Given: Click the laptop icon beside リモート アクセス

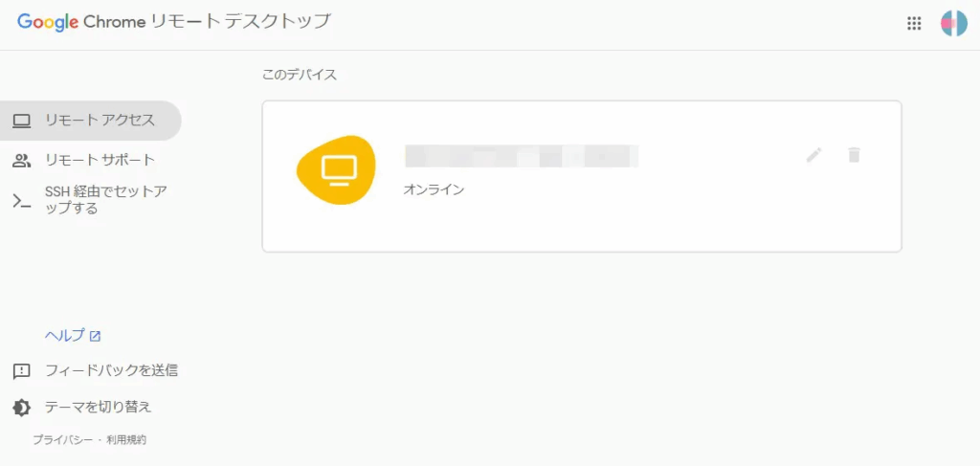Looking at the screenshot, I should (21, 121).
